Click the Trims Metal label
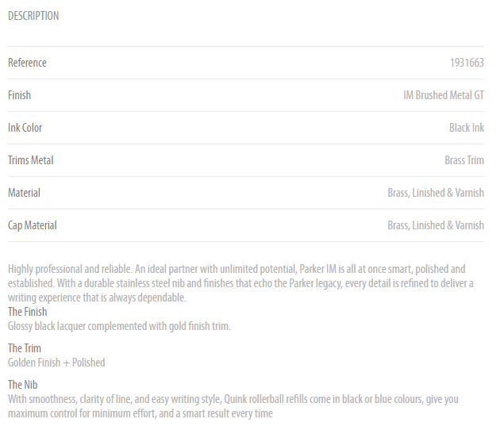Screen dimensions: 504x430 coord(30,160)
